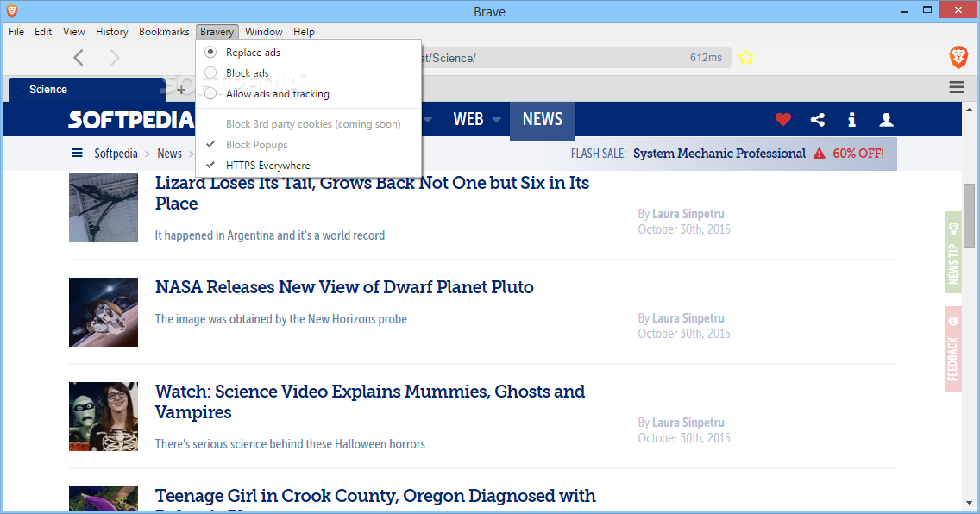This screenshot has width=980, height=514.
Task: Click the lizard article date October 30th, 2015
Action: tap(684, 229)
